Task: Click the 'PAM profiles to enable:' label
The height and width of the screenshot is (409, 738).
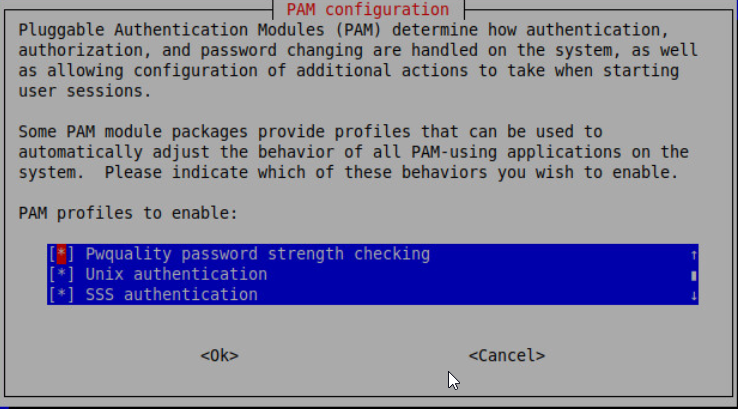Action: click(128, 213)
